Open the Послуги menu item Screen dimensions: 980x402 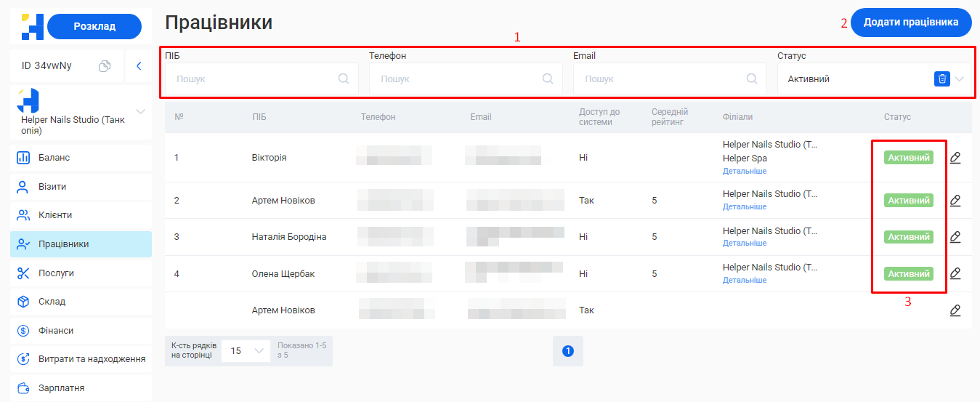[56, 273]
